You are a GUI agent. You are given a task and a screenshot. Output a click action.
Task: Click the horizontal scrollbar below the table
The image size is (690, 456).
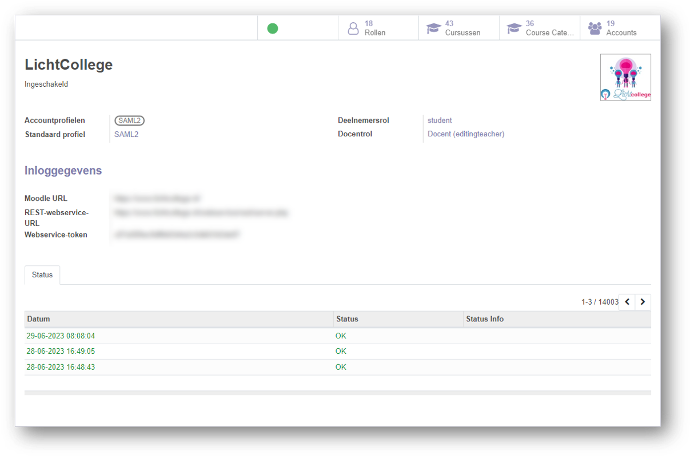pyautogui.click(x=337, y=392)
